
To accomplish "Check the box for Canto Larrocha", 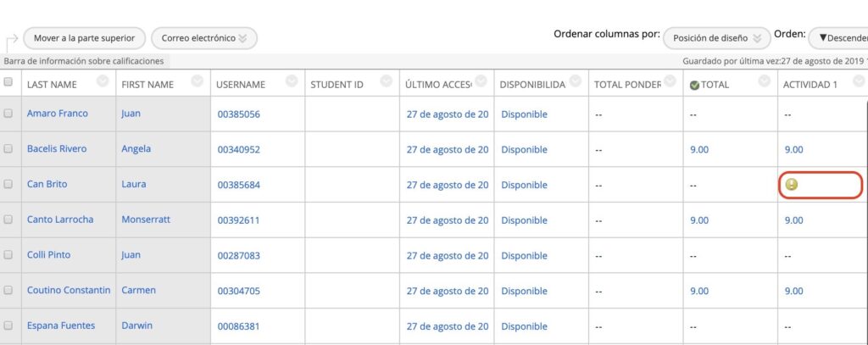I will [x=8, y=220].
